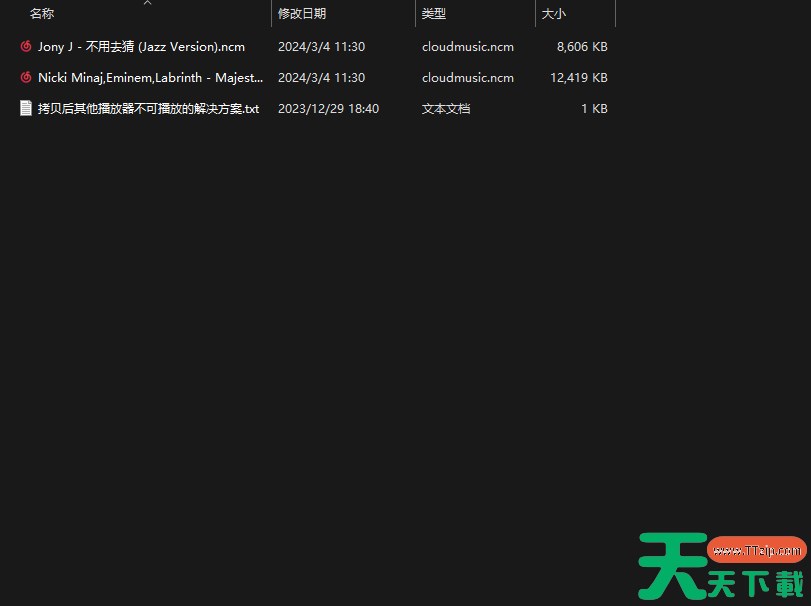This screenshot has width=811, height=606.
Task: Sort by the 类型 column header
Action: point(433,13)
